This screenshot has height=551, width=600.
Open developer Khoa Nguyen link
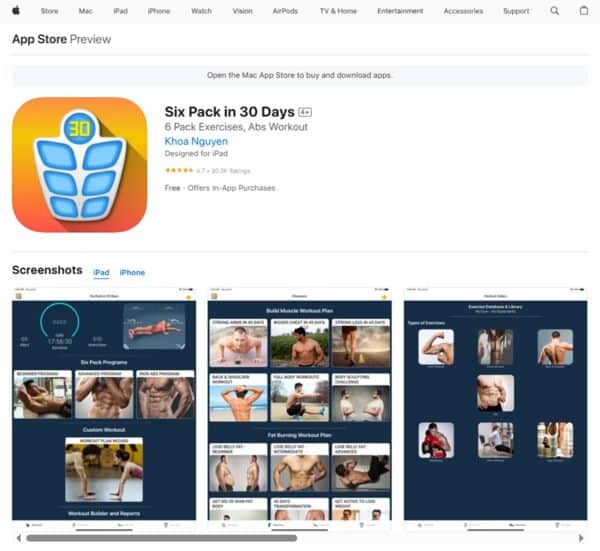pos(196,141)
